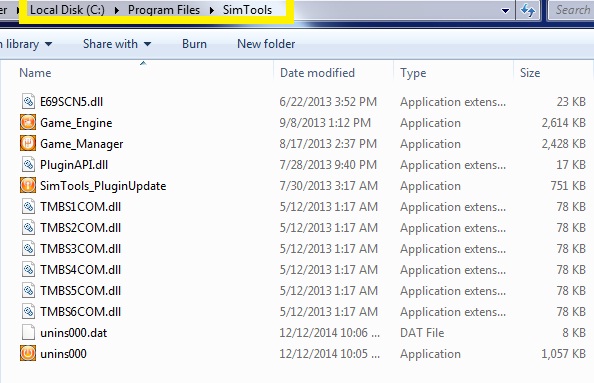Select the Game_Engine application icon
This screenshot has height=383, width=594.
pyautogui.click(x=28, y=122)
